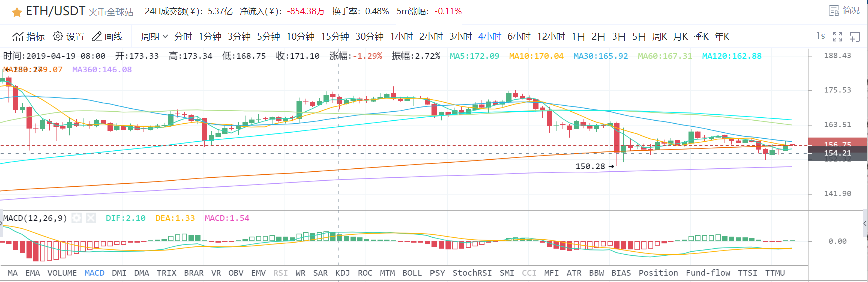Open the 简况 summary icon
Image resolution: width=868 pixels, height=282 pixels.
click(x=834, y=11)
